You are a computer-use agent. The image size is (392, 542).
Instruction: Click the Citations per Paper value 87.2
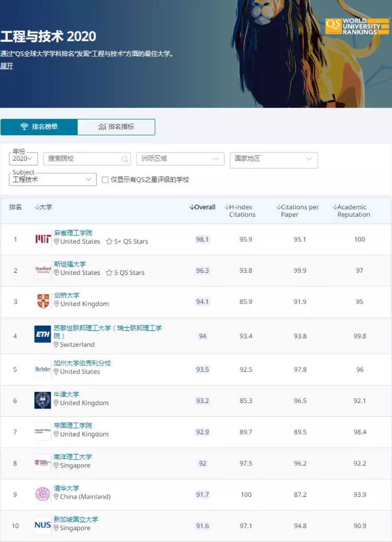point(300,495)
